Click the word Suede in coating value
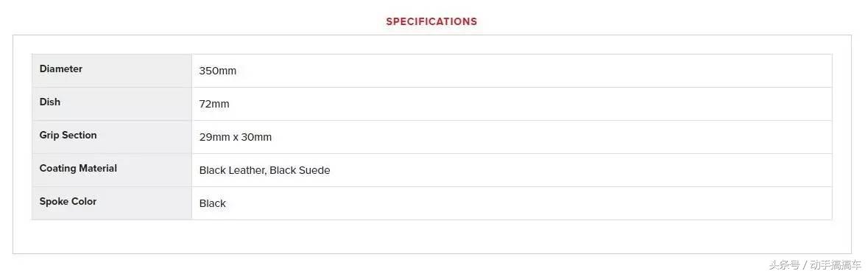Image resolution: width=868 pixels, height=274 pixels. point(314,170)
